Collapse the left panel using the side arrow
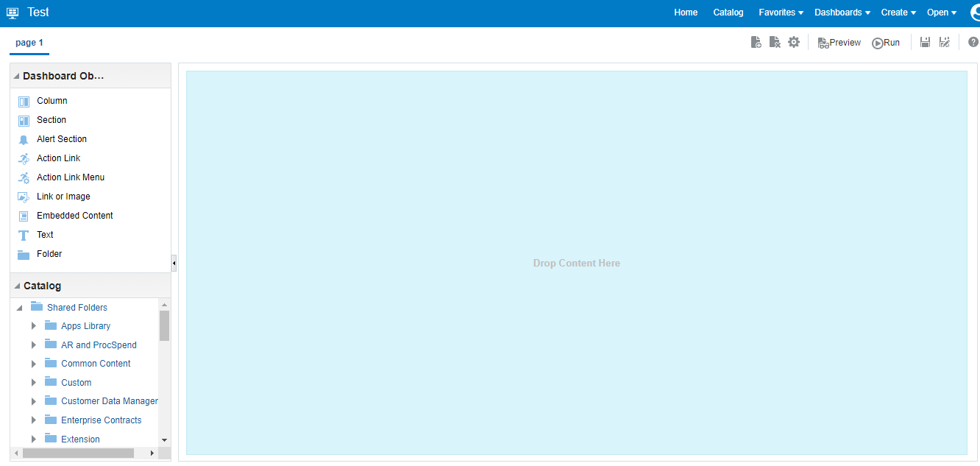Screen dimensions: 980x466 pos(174,262)
